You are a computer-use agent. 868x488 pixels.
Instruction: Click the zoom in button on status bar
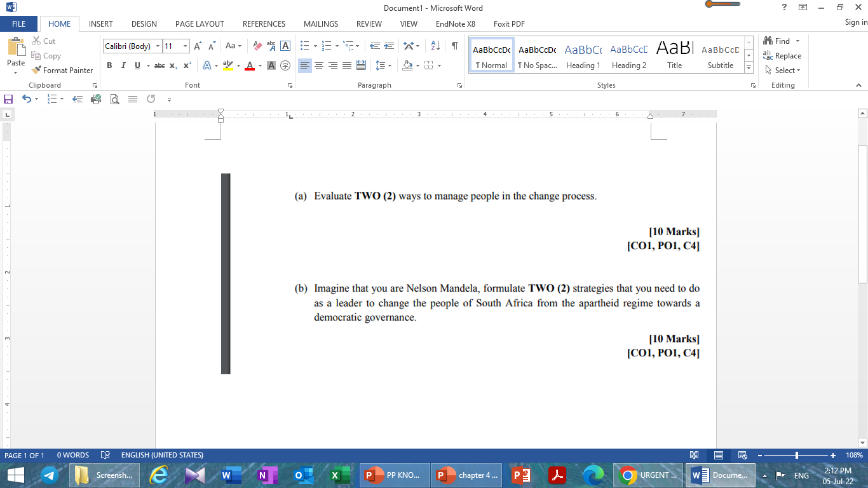coord(832,455)
